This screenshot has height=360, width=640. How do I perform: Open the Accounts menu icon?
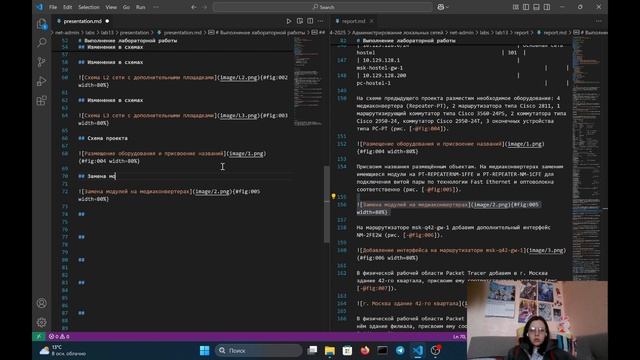click(x=42, y=303)
